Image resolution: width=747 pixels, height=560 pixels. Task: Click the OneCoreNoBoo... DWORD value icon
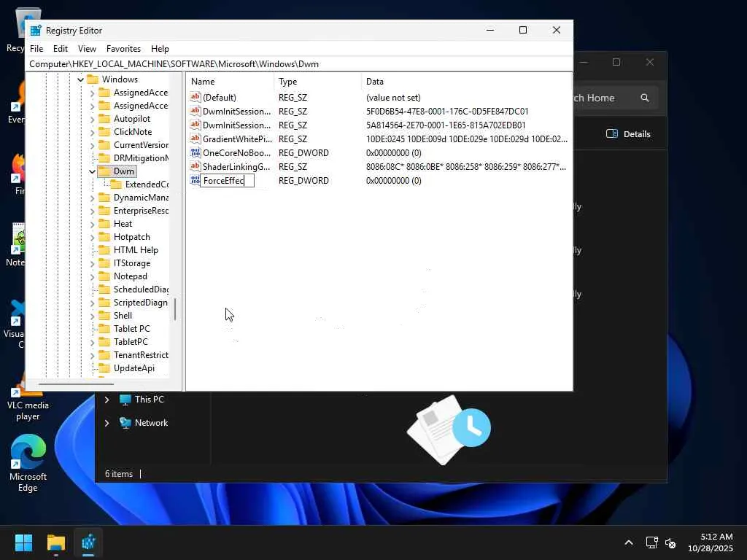pyautogui.click(x=195, y=152)
